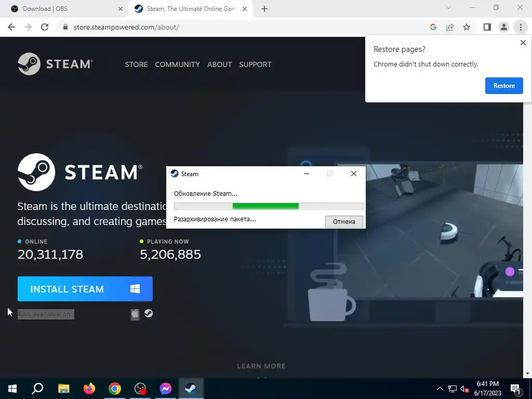Image resolution: width=532 pixels, height=399 pixels.
Task: Toggle the Chrome side panel
Action: pos(487,27)
